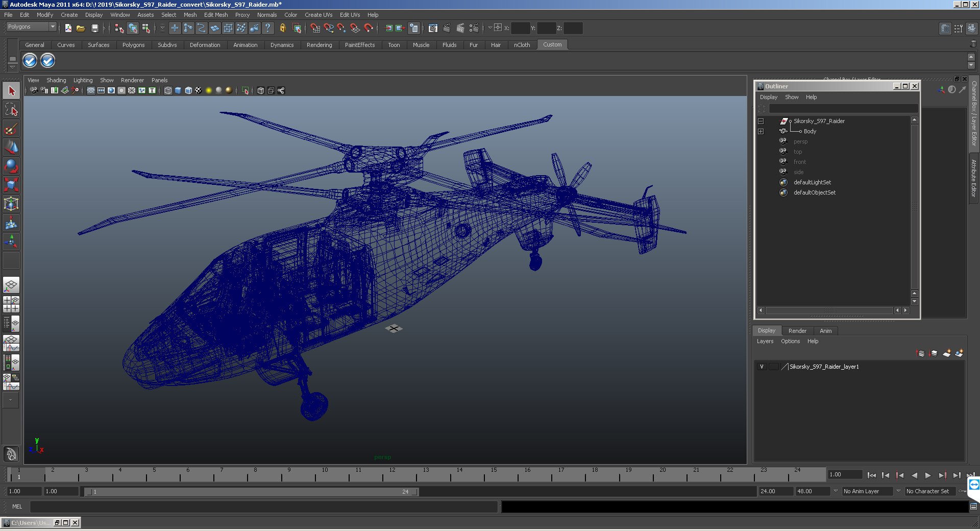Click the range slider bar
The image size is (980, 531).
pos(252,492)
